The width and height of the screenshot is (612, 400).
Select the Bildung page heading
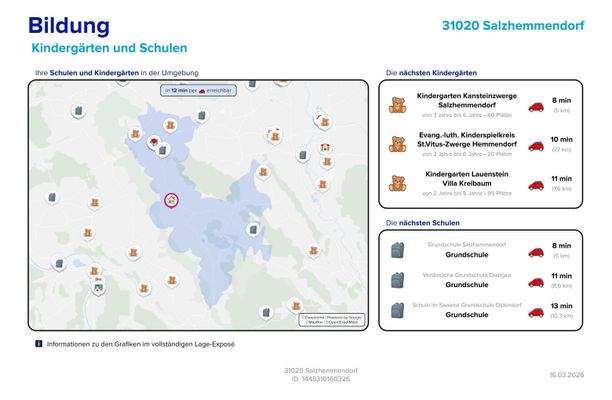(x=69, y=26)
